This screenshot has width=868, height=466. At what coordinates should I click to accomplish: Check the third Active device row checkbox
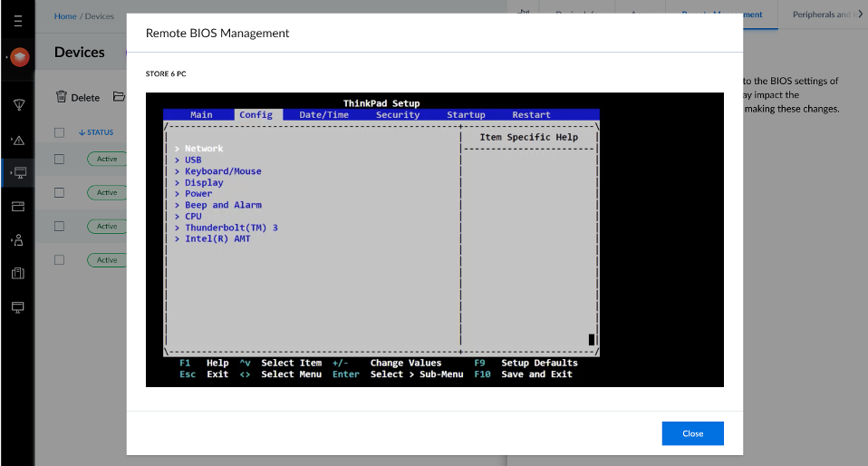tap(59, 226)
